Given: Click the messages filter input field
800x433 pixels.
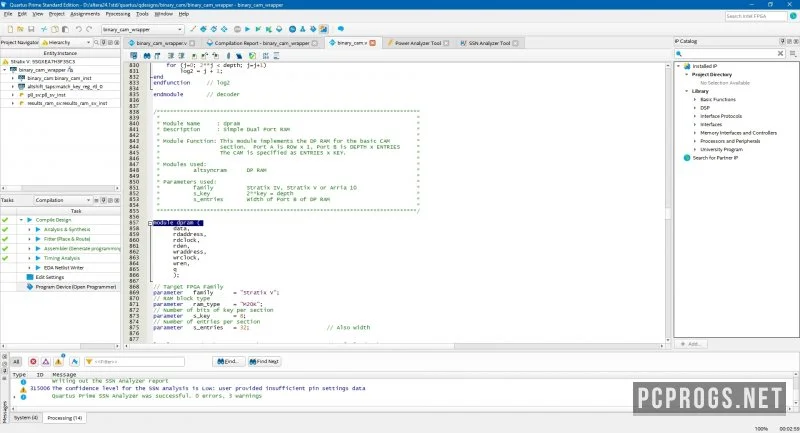Looking at the screenshot, I should (x=134, y=362).
